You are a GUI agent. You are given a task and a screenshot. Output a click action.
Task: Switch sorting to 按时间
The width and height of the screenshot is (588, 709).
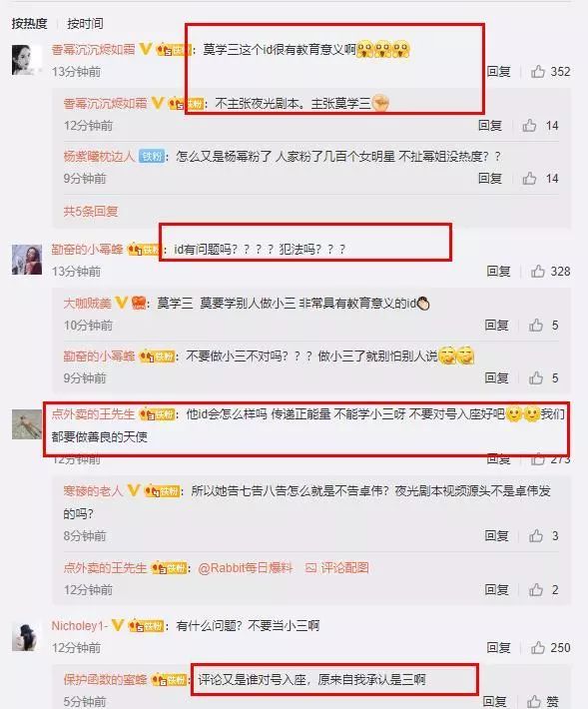85,23
